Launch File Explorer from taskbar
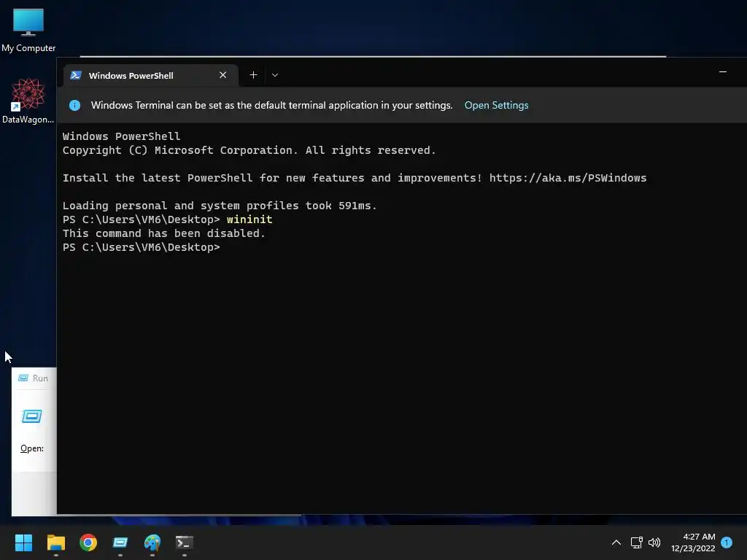The width and height of the screenshot is (747, 560). coord(55,542)
